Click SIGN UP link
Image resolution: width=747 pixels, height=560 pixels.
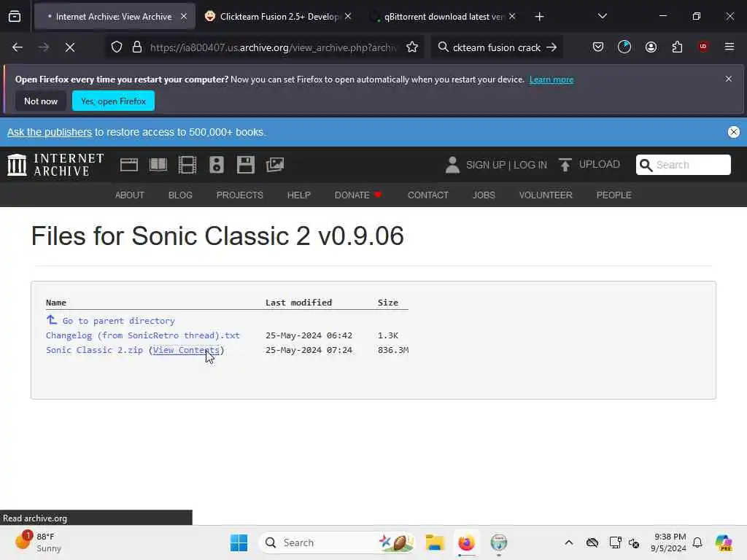485,165
